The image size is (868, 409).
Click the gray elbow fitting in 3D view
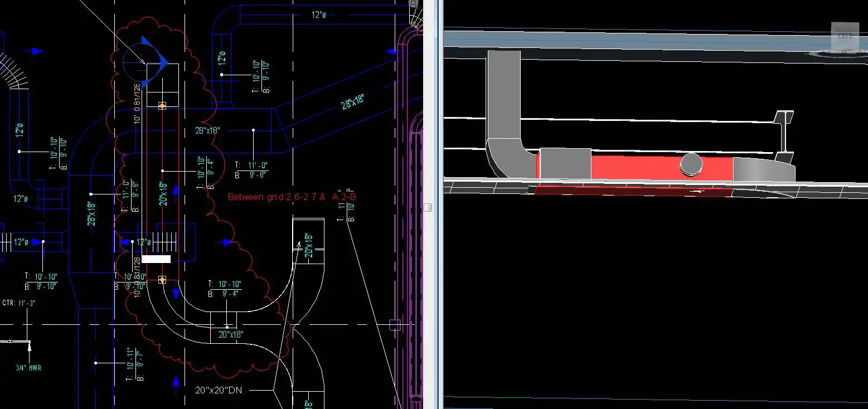[510, 158]
